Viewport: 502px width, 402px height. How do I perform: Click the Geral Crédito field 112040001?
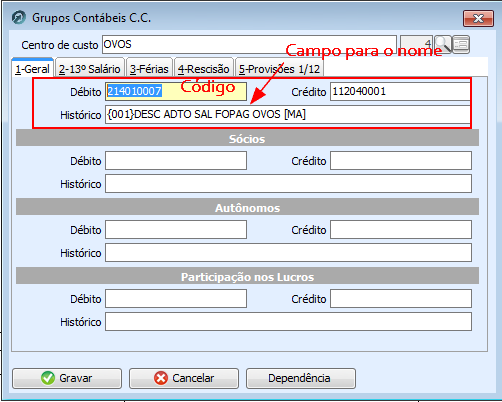tap(400, 91)
